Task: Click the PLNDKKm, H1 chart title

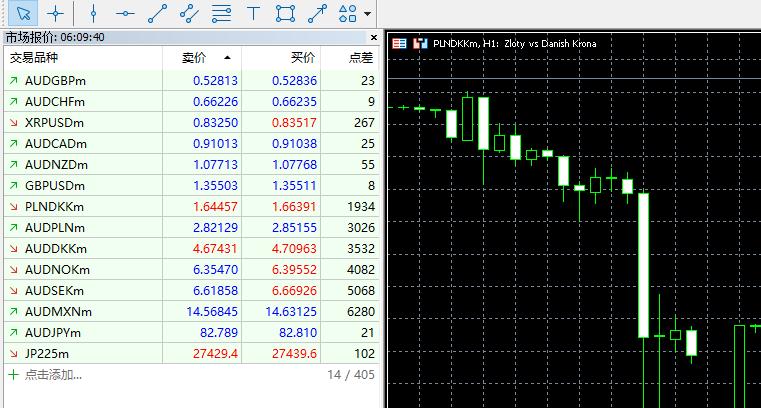Action: 514,44
